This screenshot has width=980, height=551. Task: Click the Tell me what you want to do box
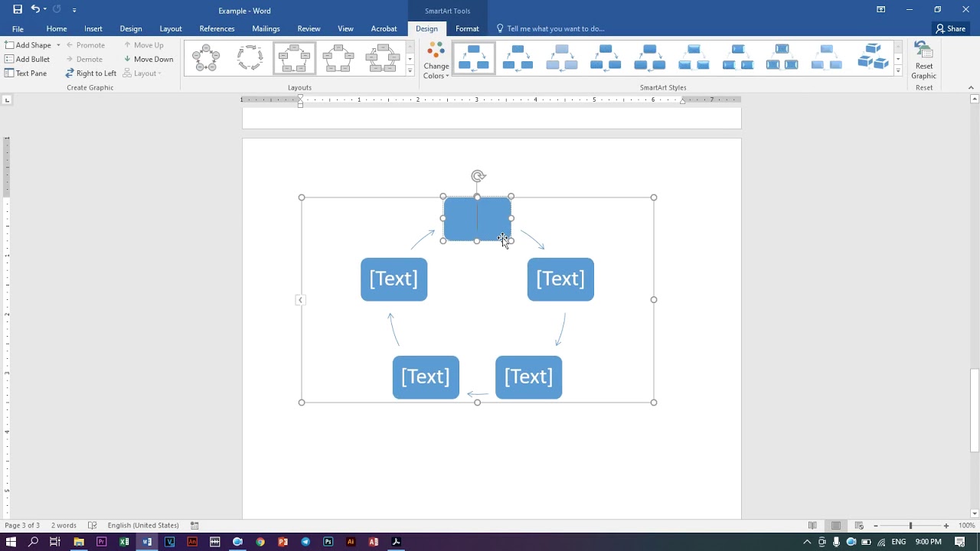(x=551, y=29)
